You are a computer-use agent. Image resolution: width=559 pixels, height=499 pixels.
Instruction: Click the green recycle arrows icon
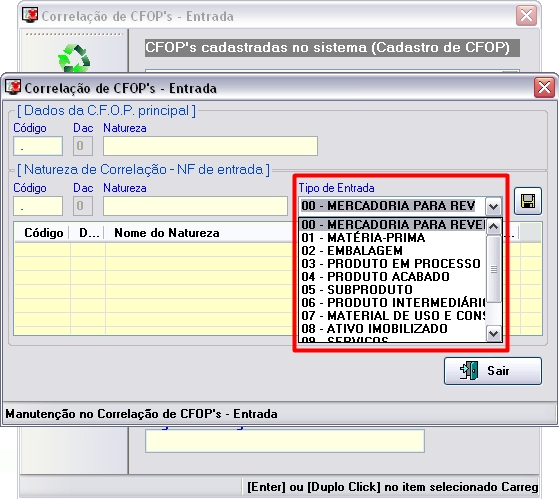tap(74, 58)
